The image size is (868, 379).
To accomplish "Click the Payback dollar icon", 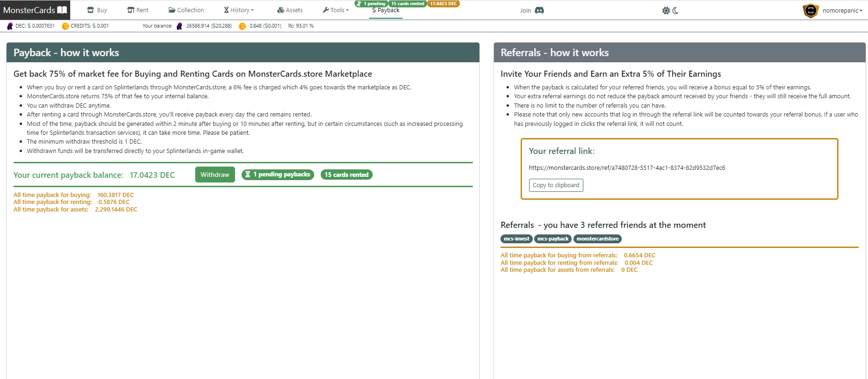I will pyautogui.click(x=374, y=10).
